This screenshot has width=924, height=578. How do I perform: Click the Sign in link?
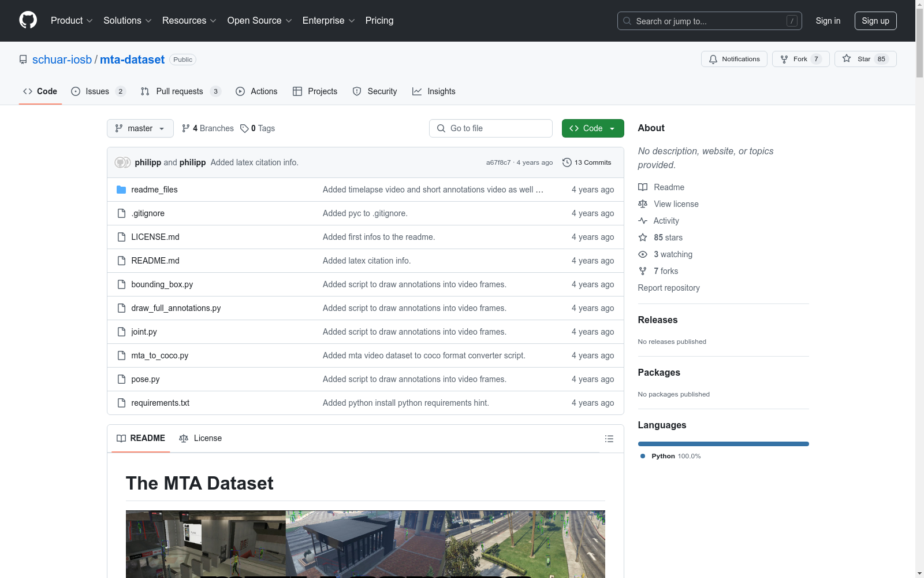pos(828,21)
